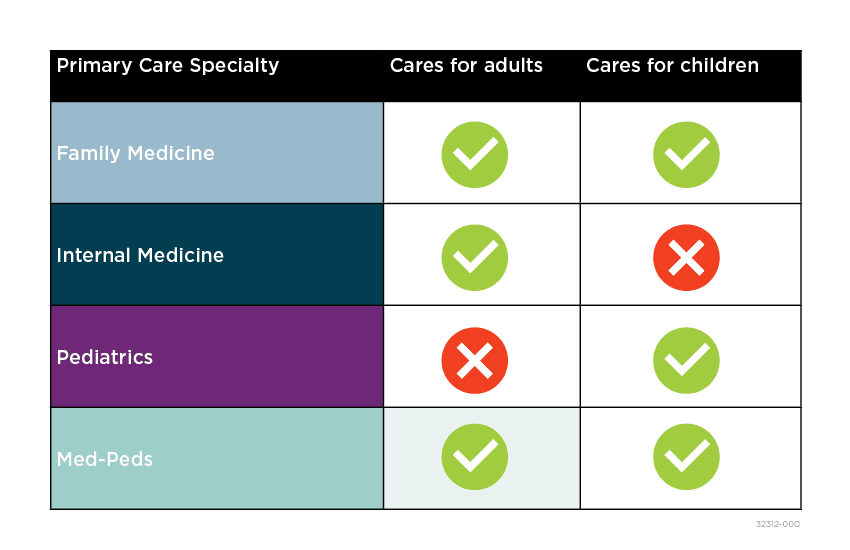The width and height of the screenshot is (850, 550).
Task: Click the Internal Medicine adults green checkmark
Action: [x=475, y=257]
